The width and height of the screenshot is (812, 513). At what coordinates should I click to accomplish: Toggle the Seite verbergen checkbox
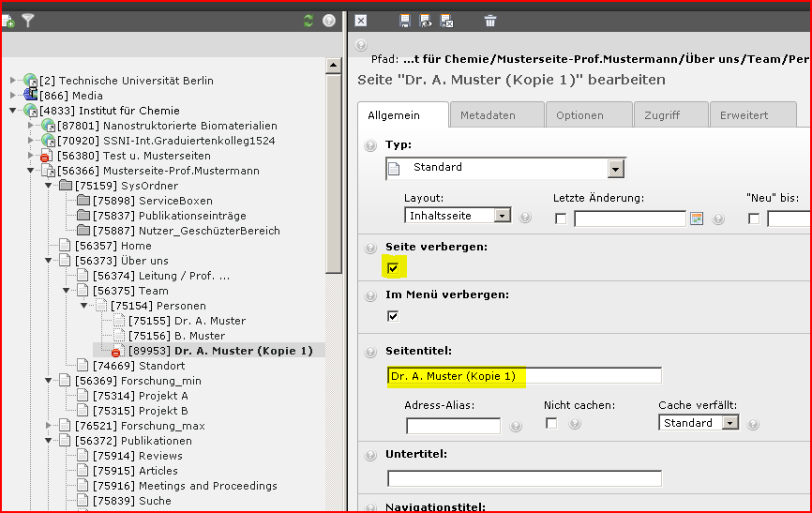click(x=393, y=269)
